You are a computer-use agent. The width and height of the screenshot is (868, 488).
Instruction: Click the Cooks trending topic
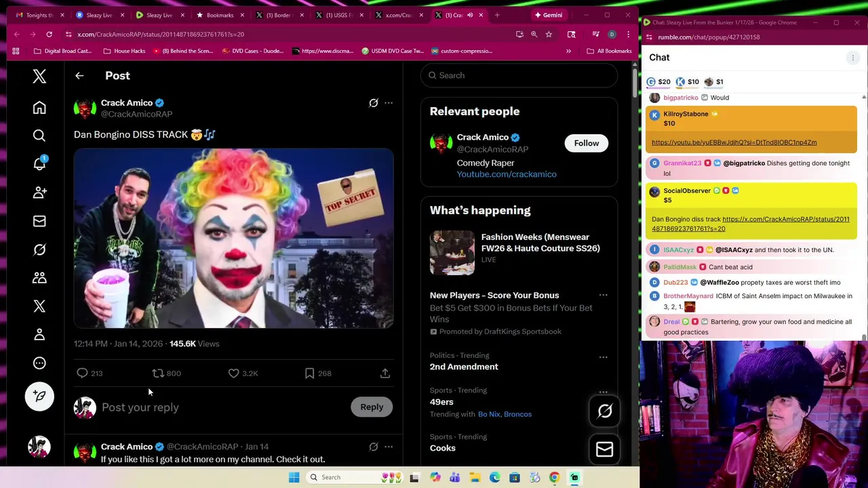(443, 448)
